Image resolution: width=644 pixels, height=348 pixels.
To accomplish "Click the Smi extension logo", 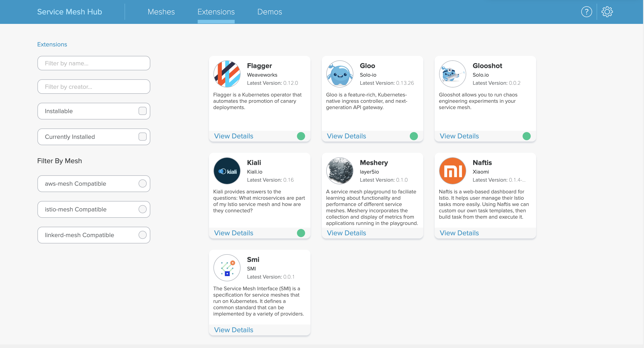I will [x=227, y=268].
